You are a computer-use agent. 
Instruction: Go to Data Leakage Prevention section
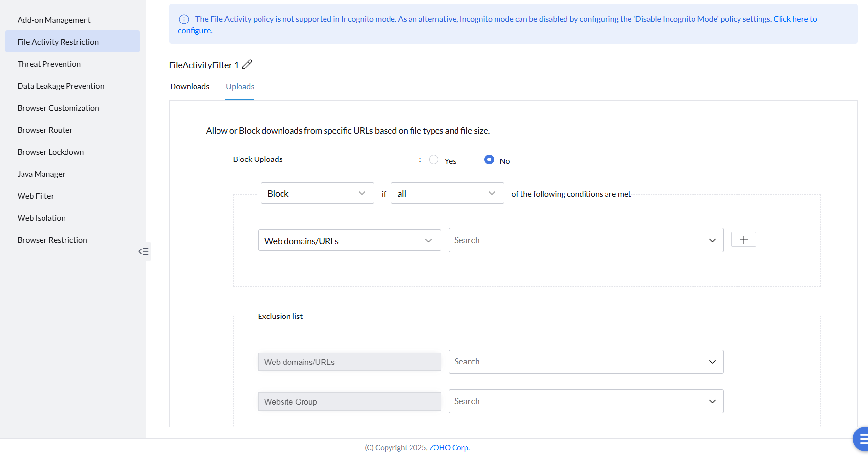(61, 86)
